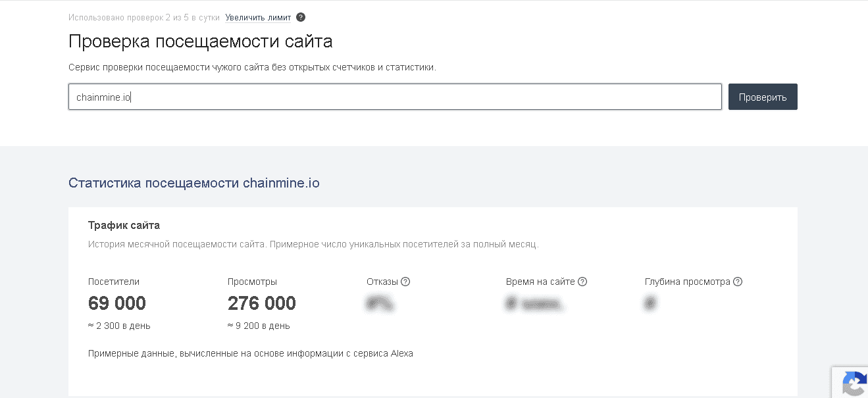Open the "Глубина просмотра" help icon
The image size is (868, 398).
click(738, 281)
